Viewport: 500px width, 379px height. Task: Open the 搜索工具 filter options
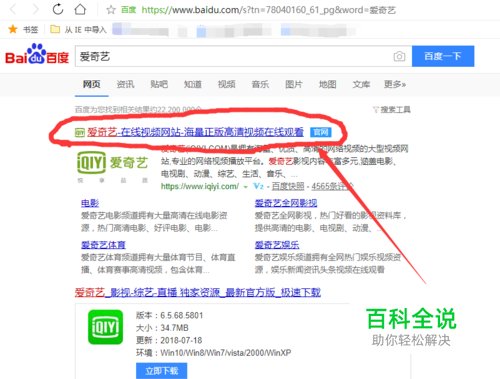click(392, 110)
